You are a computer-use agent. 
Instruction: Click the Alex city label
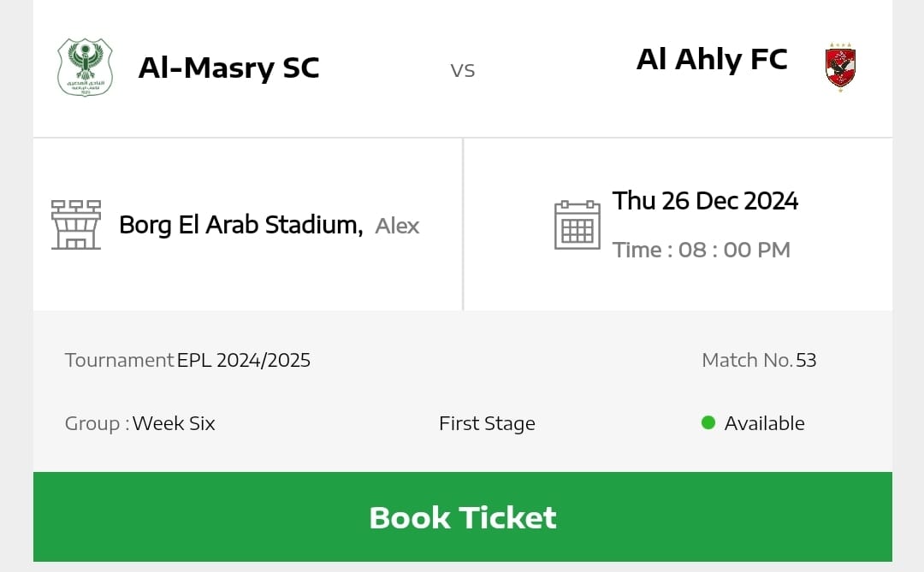(398, 226)
